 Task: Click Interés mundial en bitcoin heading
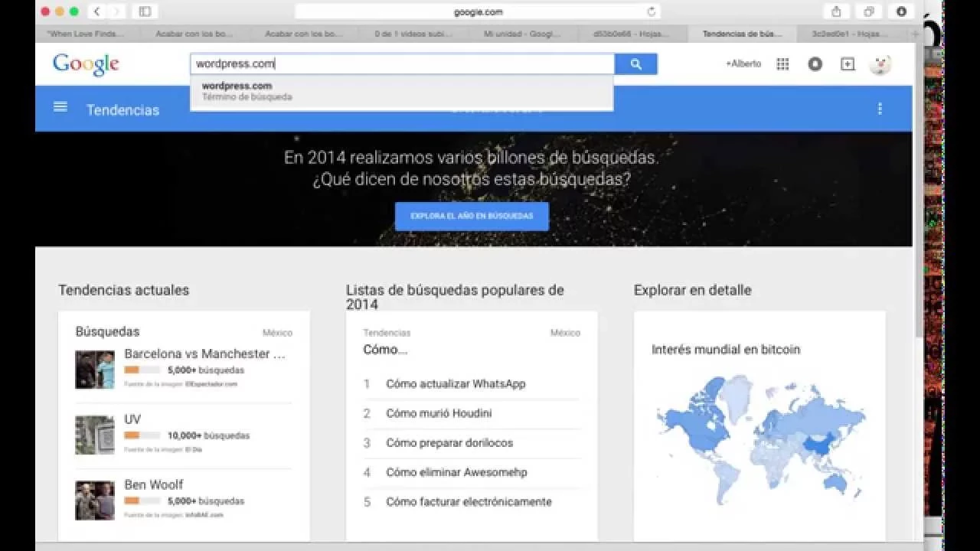[x=726, y=350]
